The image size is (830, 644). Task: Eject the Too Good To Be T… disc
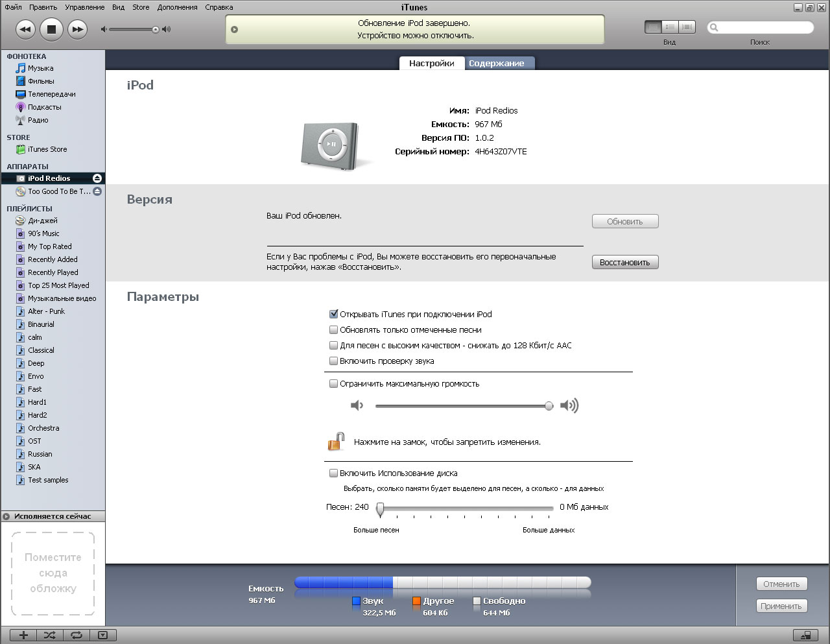pyautogui.click(x=97, y=191)
